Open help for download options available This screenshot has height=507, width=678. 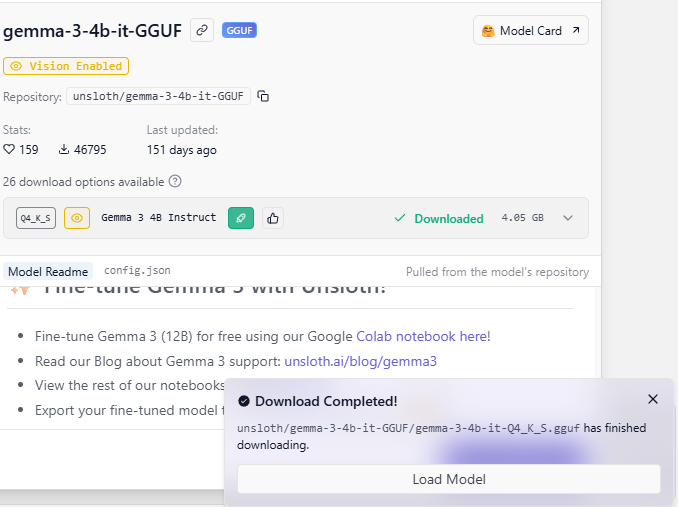pos(175,181)
